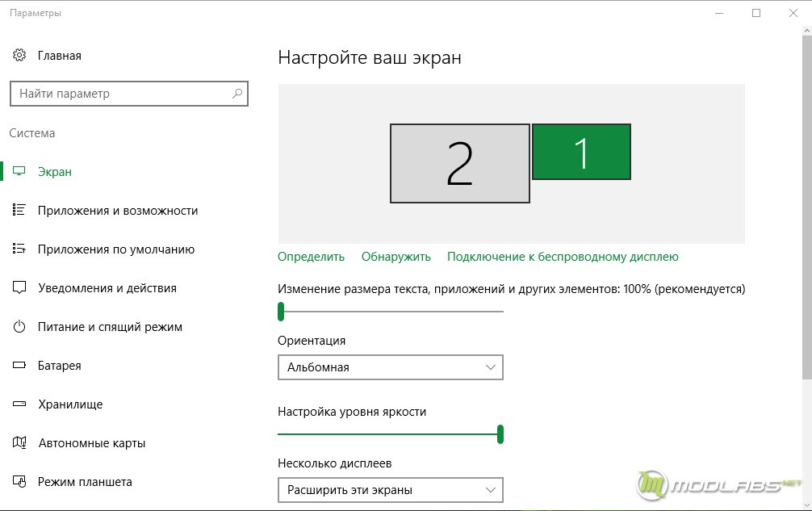Click the speech bubble icon beside Уведомления и действия

point(19,287)
